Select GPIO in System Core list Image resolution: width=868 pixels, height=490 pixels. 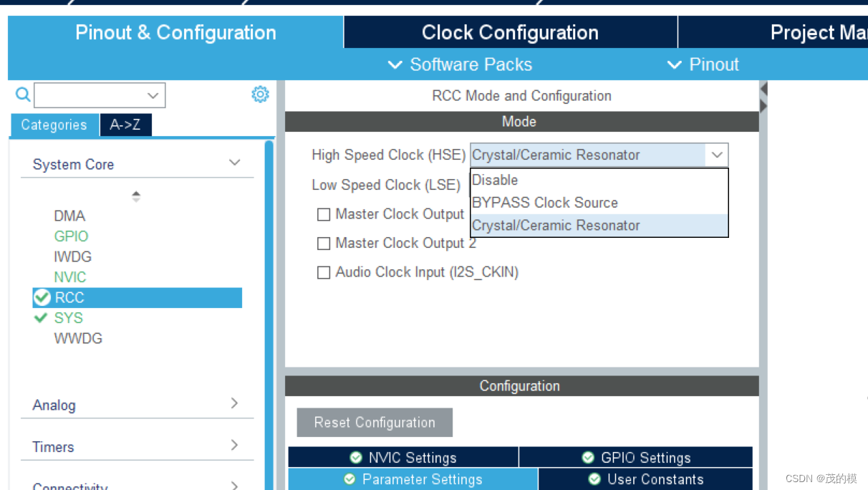point(71,236)
